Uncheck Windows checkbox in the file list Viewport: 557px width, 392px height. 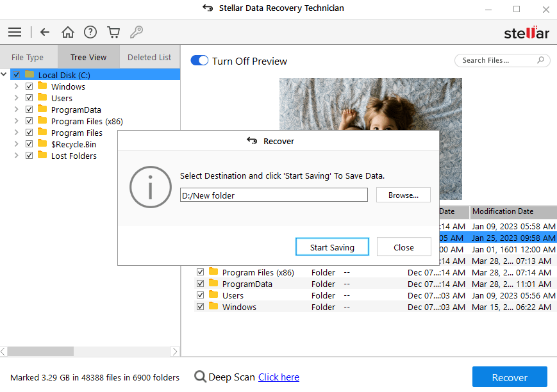point(201,306)
